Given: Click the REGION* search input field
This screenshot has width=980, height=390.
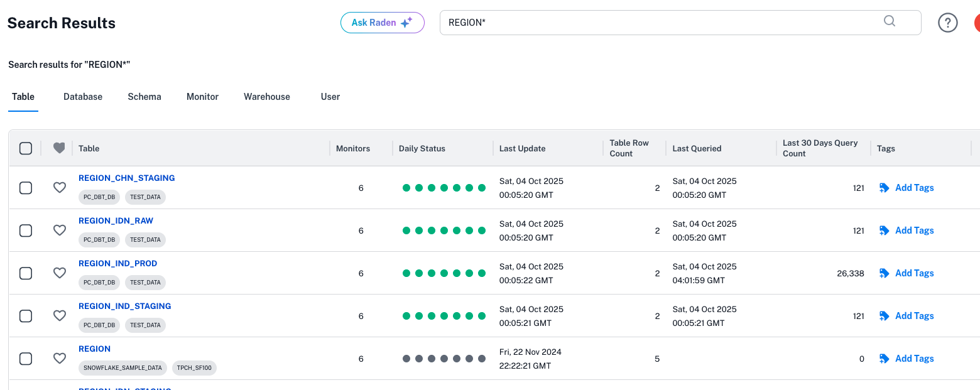Looking at the screenshot, I should click(x=660, y=23).
